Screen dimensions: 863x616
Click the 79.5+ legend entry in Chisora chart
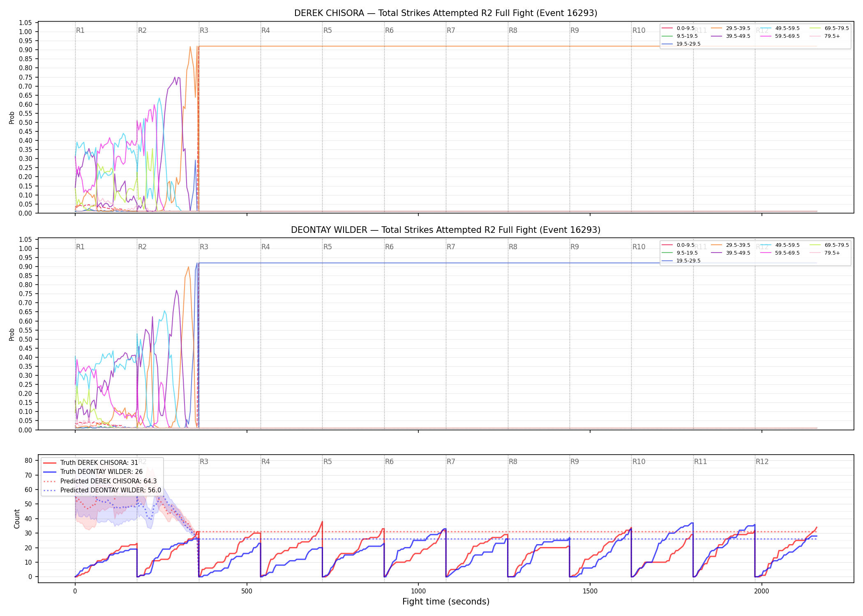825,36
